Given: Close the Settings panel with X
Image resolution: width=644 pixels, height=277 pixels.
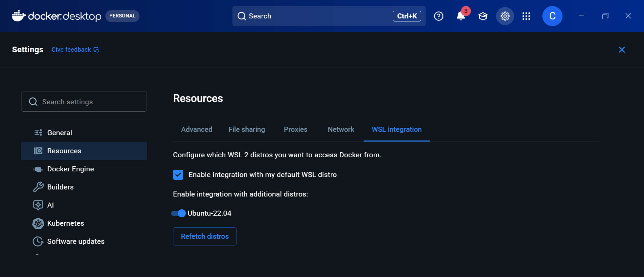Looking at the screenshot, I should point(622,50).
